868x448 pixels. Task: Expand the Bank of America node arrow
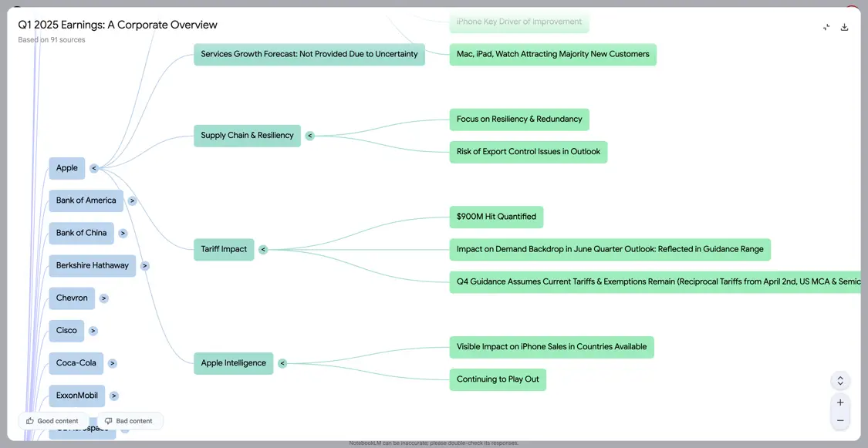tap(132, 200)
